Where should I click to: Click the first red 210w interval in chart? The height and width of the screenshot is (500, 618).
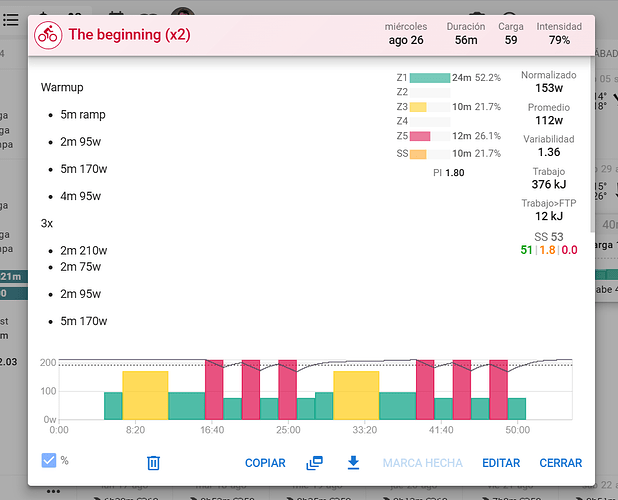pos(214,390)
